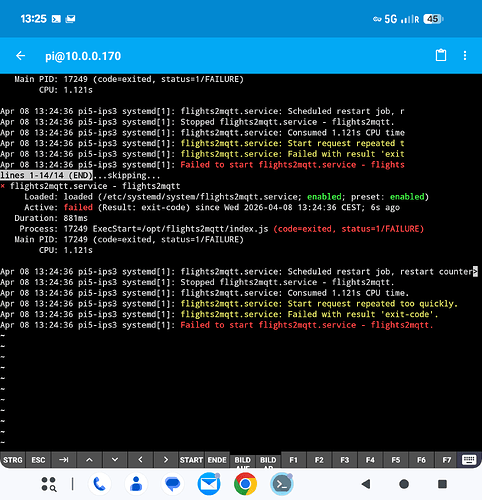Open the Phone app in dock
The width and height of the screenshot is (482, 500).
99,484
